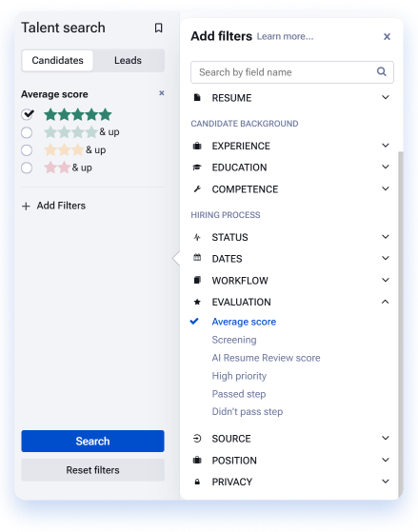Switch to the Candidates tab
This screenshot has height=532, width=418.
pos(57,60)
